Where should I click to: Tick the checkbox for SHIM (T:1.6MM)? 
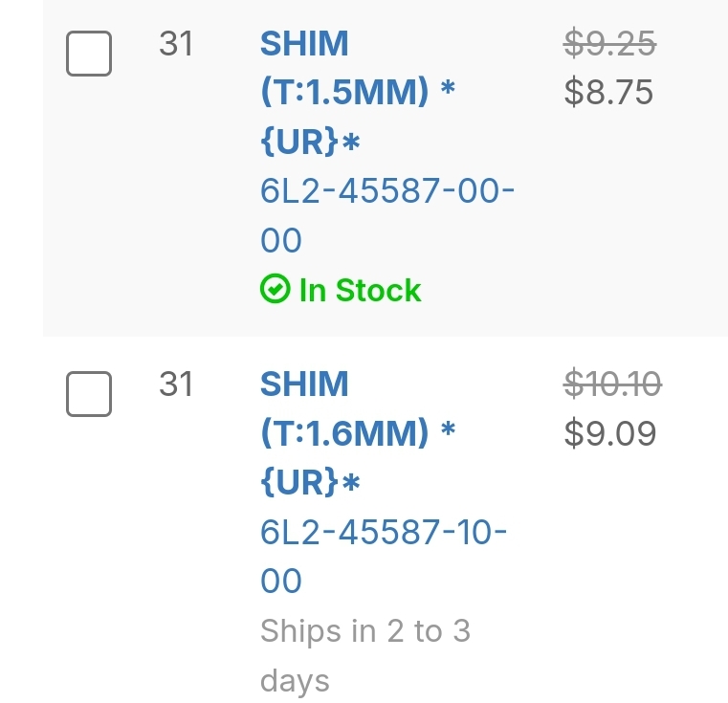tap(89, 394)
